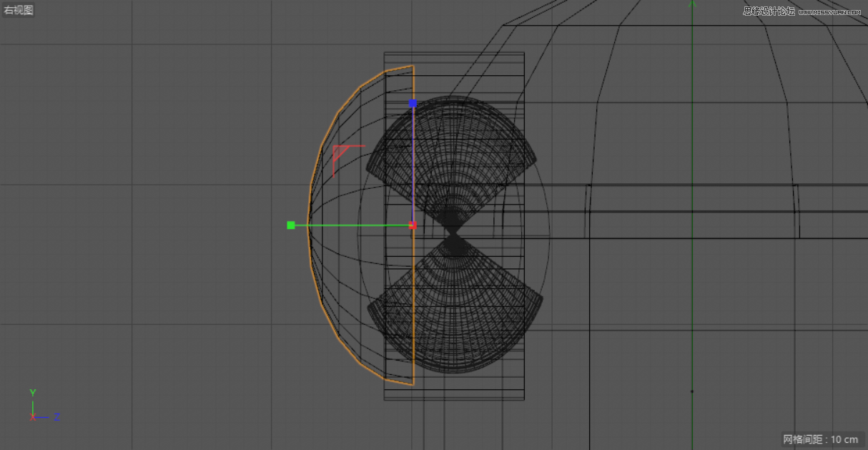Image resolution: width=868 pixels, height=450 pixels.
Task: Click the blue vertical translate arm
Action: [x=413, y=165]
